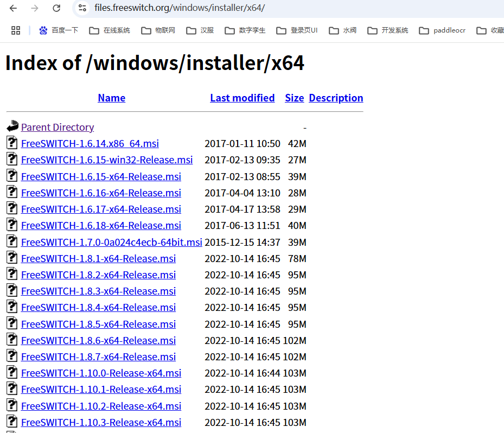504x433 pixels.
Task: Download FreeSWITCH-1.10.0-Release-x64.msi
Action: 101,373
